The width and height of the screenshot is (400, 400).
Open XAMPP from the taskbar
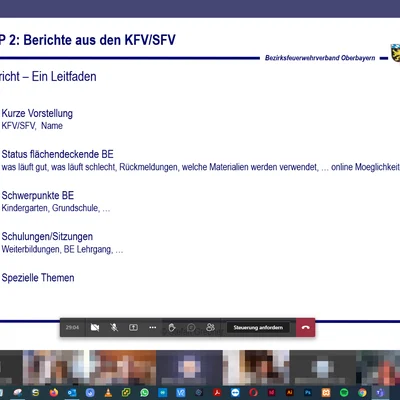[x=326, y=393]
